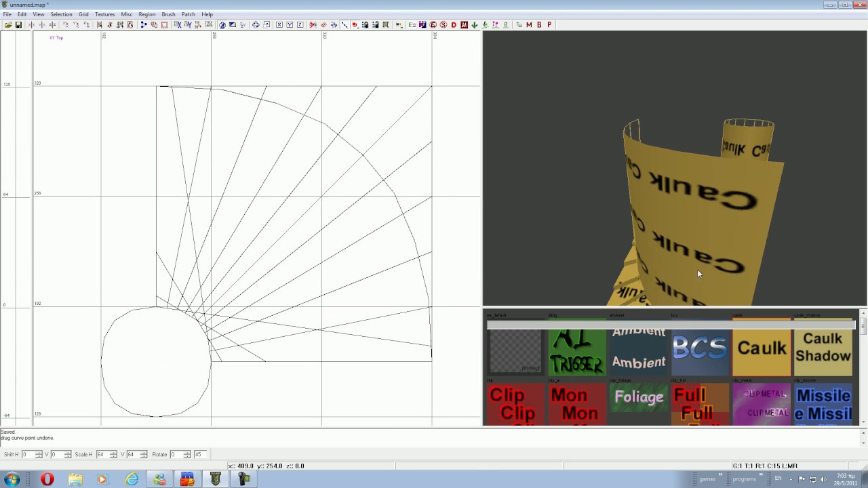
Task: Click Internet Explorer in the taskbar
Action: pyautogui.click(x=131, y=479)
